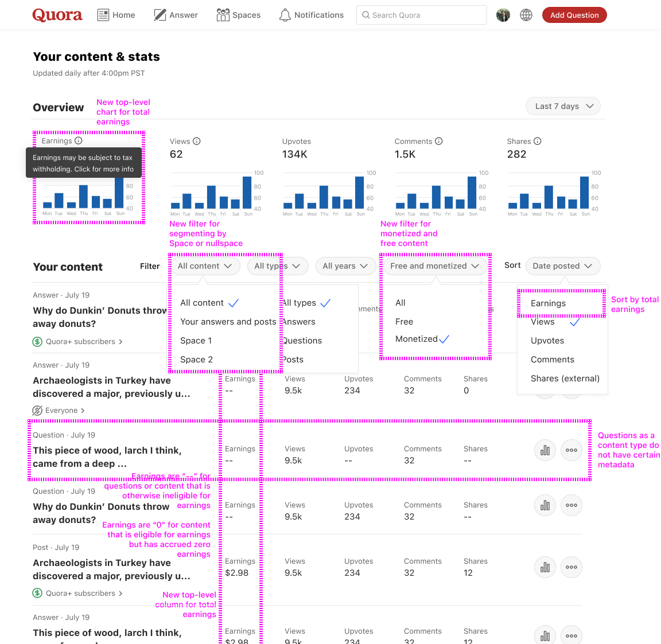
Task: Open the Home page icon
Action: pyautogui.click(x=103, y=15)
